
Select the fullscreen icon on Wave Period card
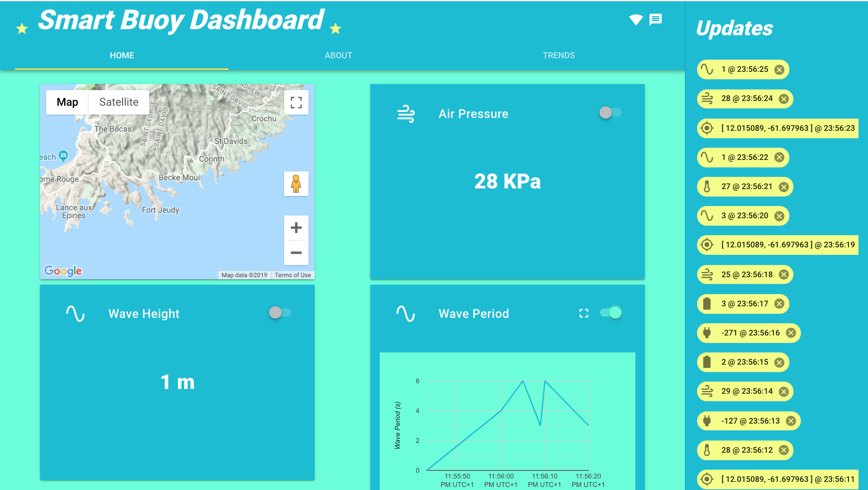[x=584, y=314]
